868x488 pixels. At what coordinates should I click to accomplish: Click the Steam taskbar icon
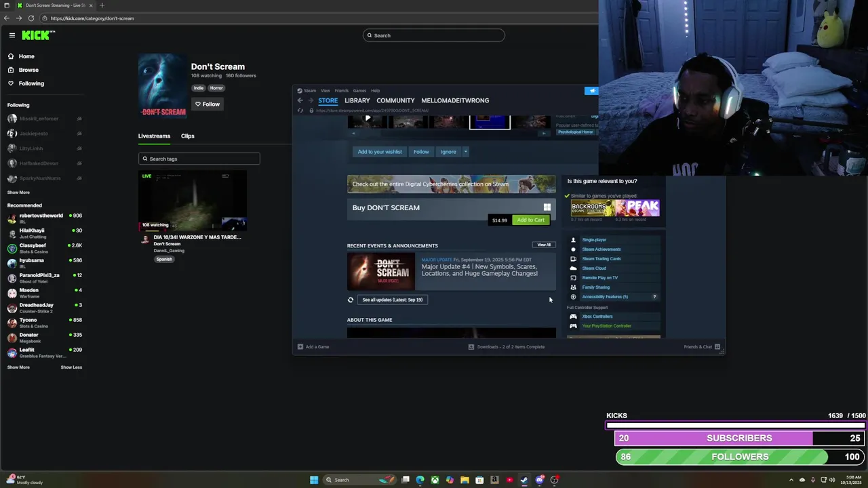(524, 480)
